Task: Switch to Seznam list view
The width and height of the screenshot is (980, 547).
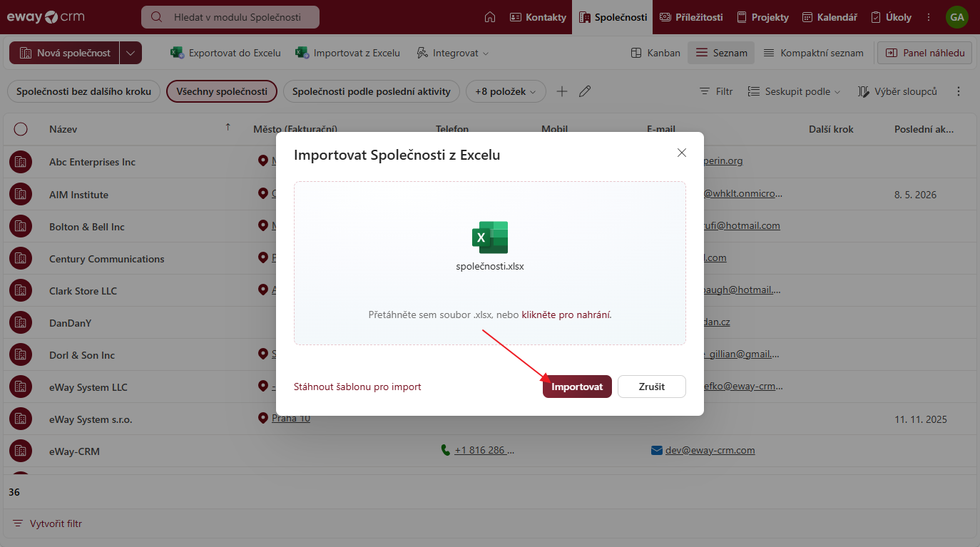Action: [721, 53]
